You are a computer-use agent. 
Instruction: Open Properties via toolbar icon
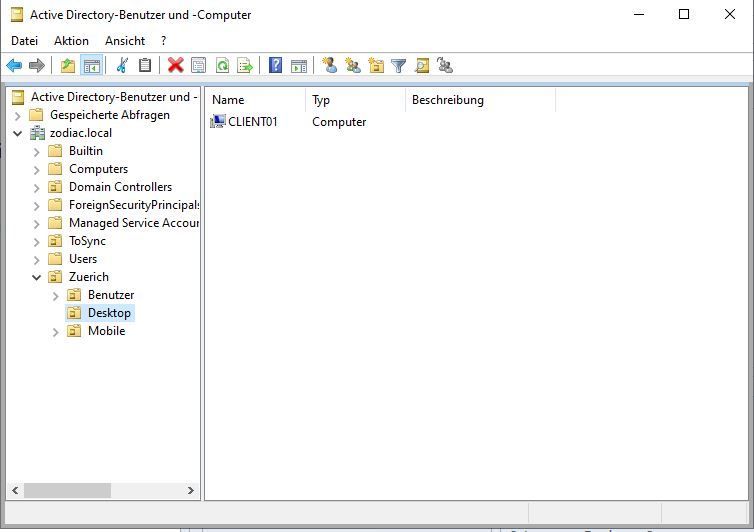click(x=198, y=65)
